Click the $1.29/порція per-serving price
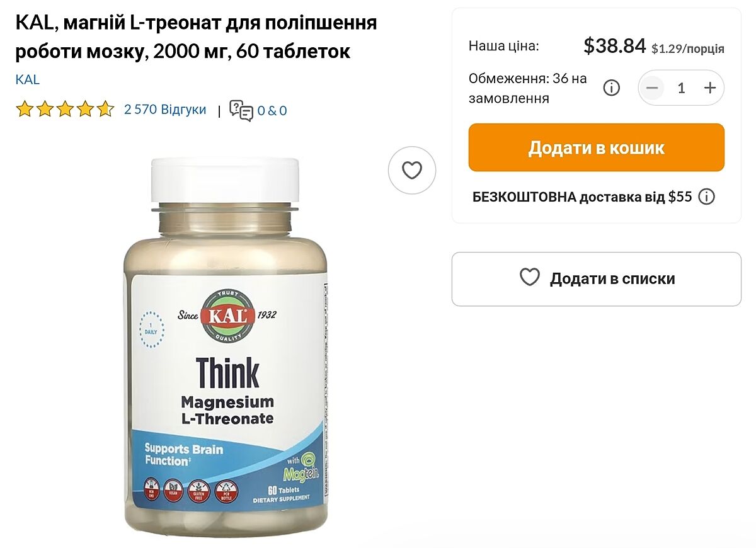The image size is (756, 548). (x=688, y=49)
